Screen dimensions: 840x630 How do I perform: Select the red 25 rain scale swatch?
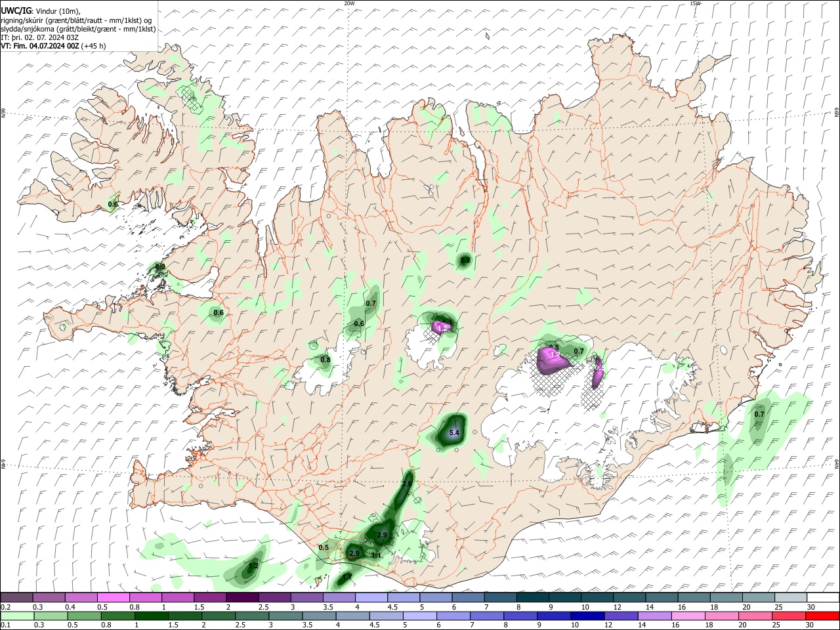tap(789, 616)
